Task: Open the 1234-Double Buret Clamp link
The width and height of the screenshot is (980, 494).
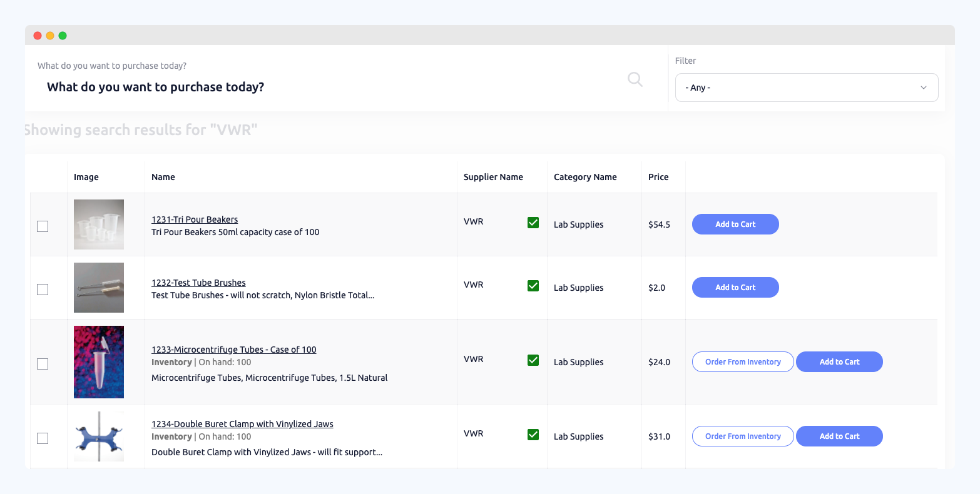Action: [242, 423]
